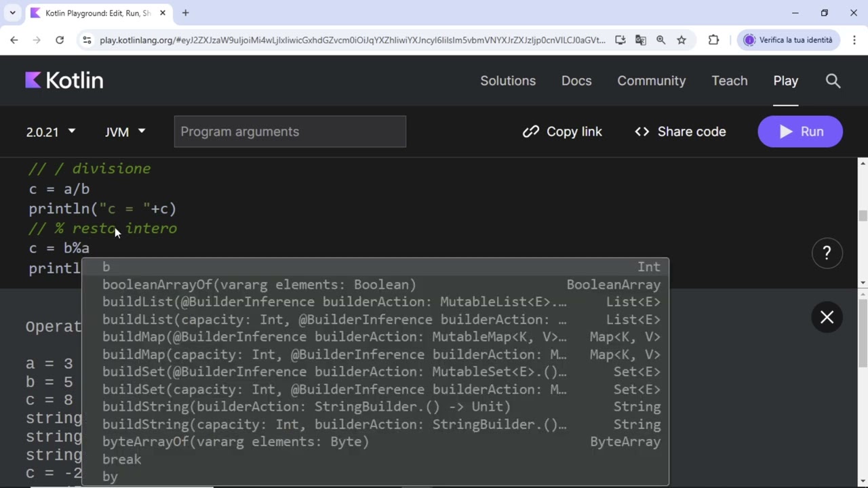Open Kotlin version 2.0.21 dropdown
Image resolution: width=868 pixels, height=488 pixels.
point(50,131)
